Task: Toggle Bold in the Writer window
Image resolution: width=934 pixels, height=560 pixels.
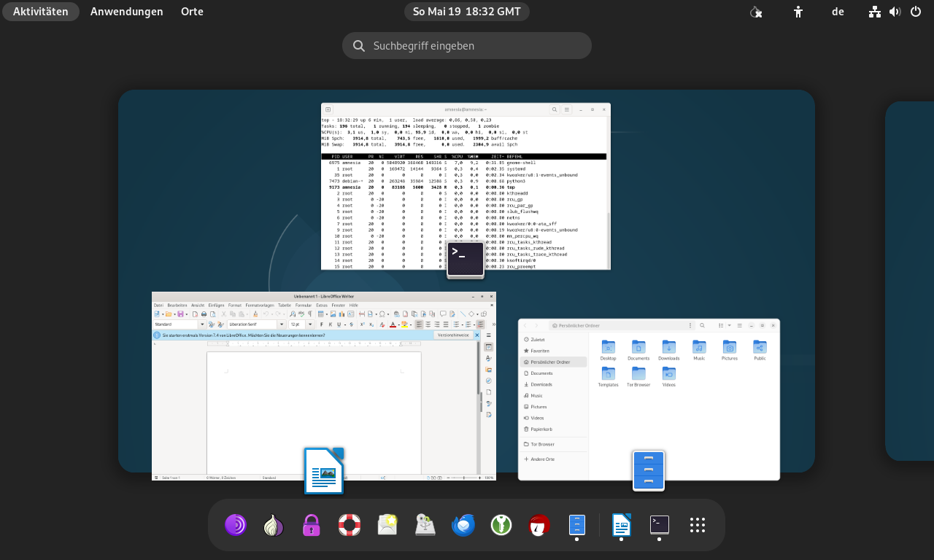Action: pos(321,324)
